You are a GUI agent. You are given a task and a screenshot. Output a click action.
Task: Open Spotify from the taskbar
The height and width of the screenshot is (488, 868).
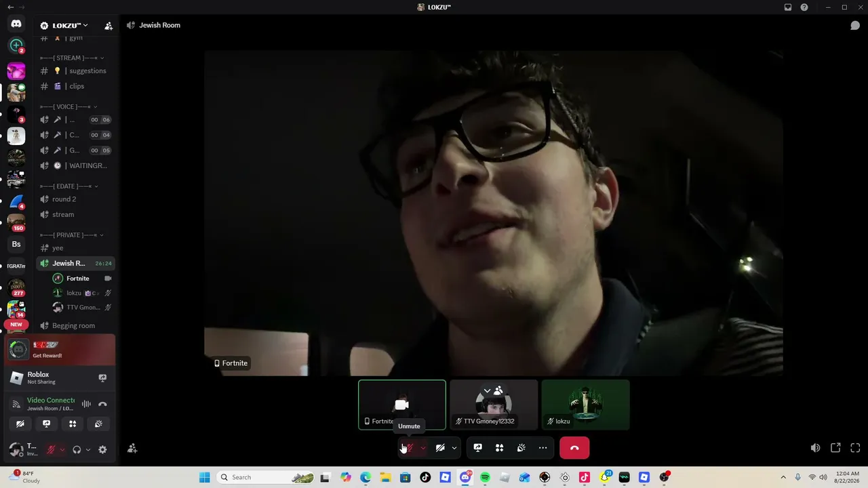click(x=485, y=477)
